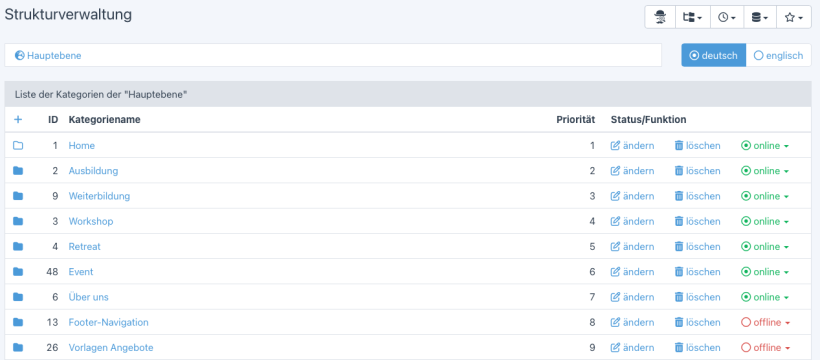820x360 pixels.
Task: Click ändern for Weiterbildung row
Action: coord(632,196)
